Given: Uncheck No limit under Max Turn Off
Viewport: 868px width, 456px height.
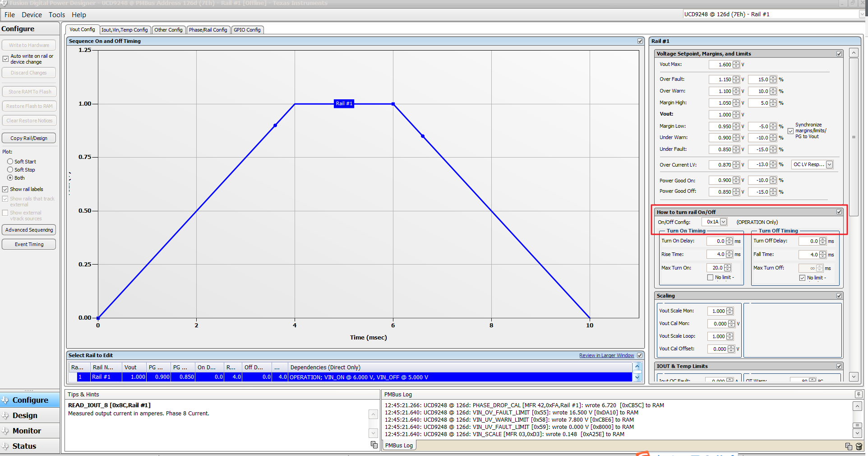Looking at the screenshot, I should [802, 278].
